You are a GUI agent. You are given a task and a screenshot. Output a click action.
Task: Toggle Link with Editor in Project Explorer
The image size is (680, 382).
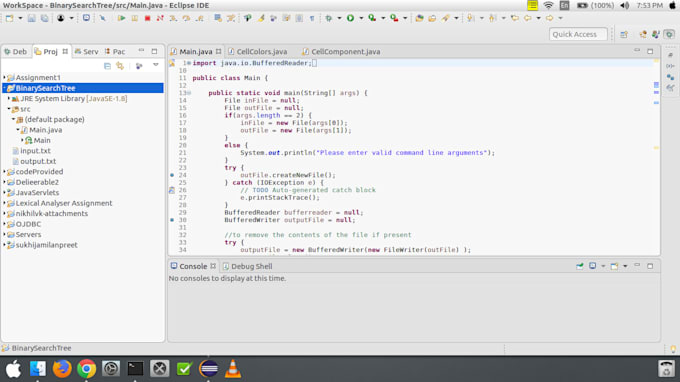coord(120,66)
